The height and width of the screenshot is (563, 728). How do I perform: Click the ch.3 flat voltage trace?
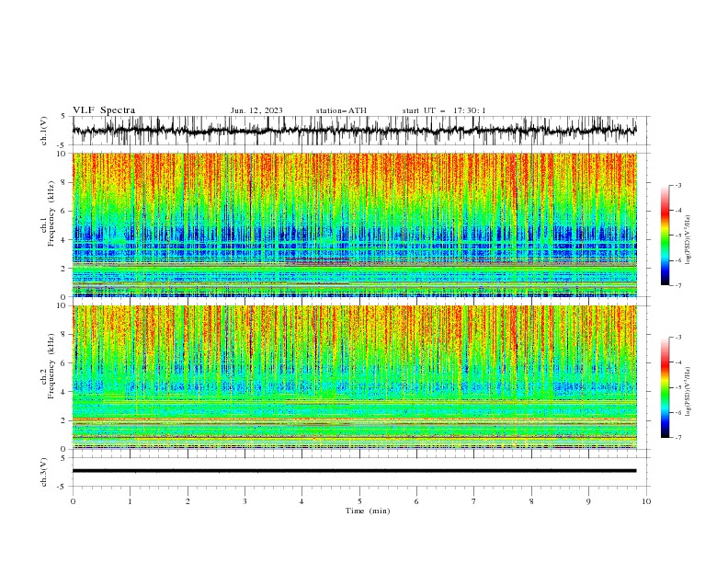coord(355,471)
